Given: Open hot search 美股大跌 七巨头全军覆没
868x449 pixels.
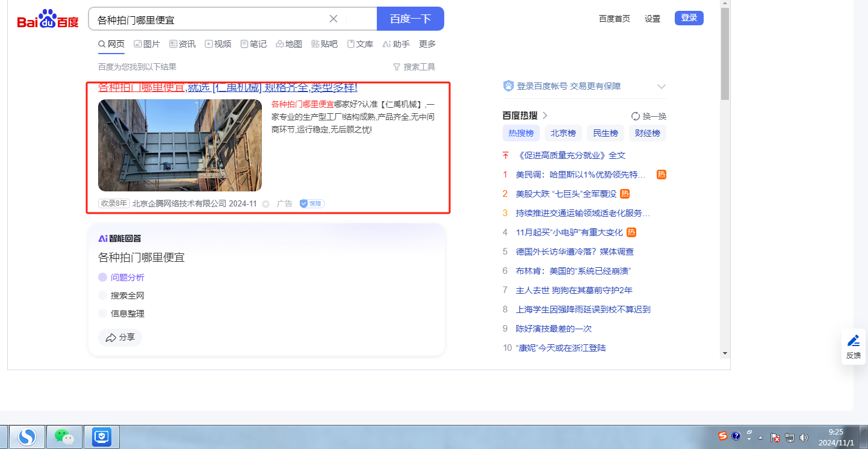Looking at the screenshot, I should click(x=566, y=194).
